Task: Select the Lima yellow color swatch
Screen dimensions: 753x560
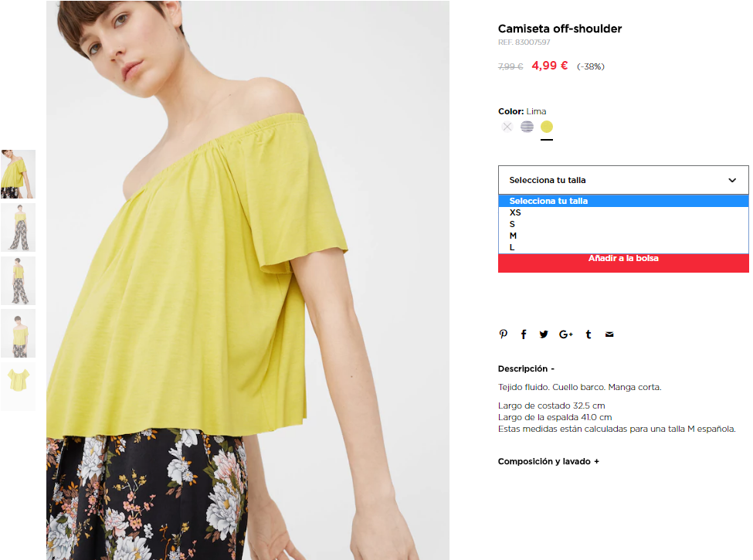Action: (x=547, y=127)
